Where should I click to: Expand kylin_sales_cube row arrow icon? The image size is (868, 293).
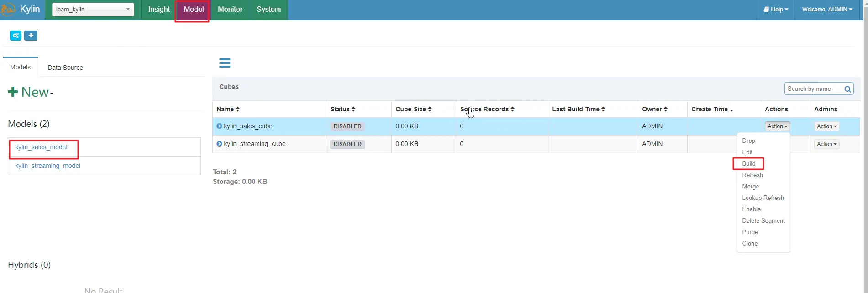coord(219,126)
